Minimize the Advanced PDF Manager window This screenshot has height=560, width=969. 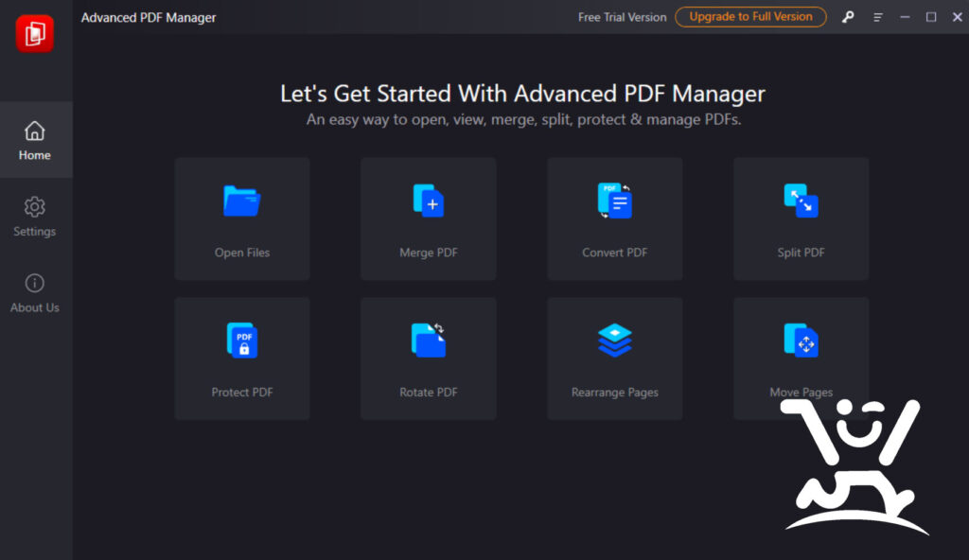pyautogui.click(x=905, y=17)
